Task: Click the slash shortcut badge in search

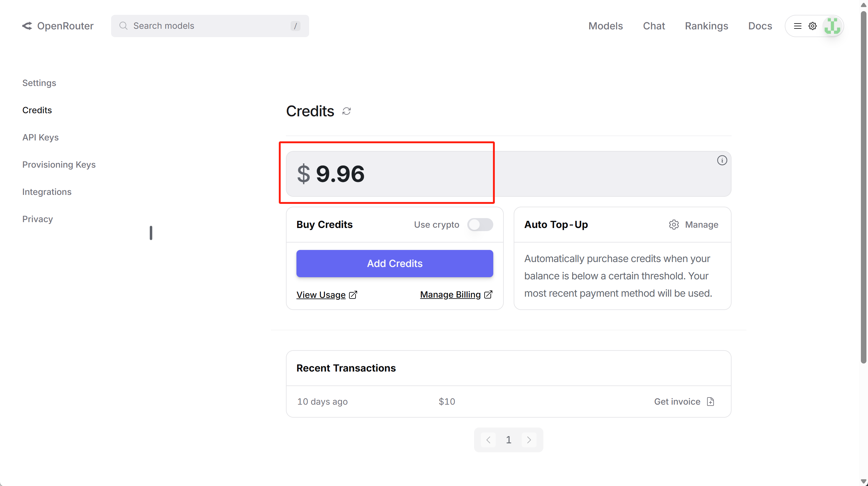Action: coord(296,26)
